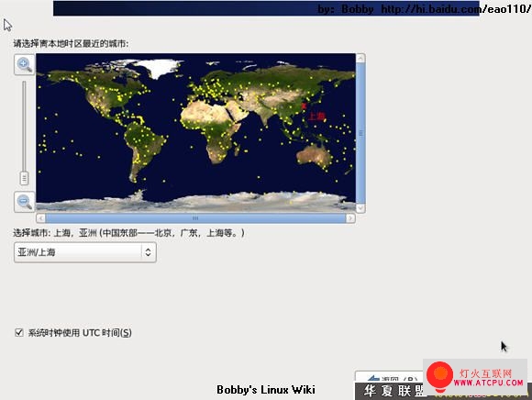Click Greenland on the world map

(157, 68)
